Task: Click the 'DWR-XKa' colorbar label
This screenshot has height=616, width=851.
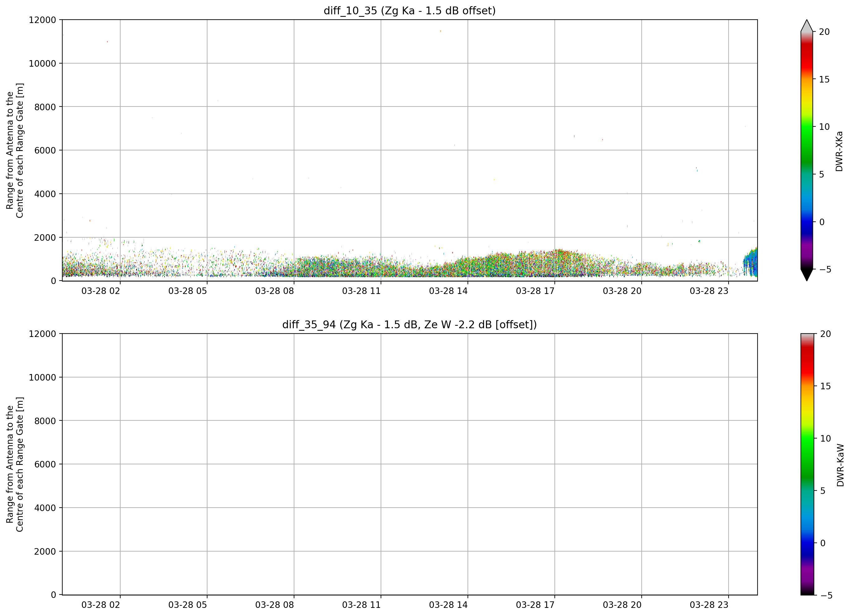Action: click(839, 151)
